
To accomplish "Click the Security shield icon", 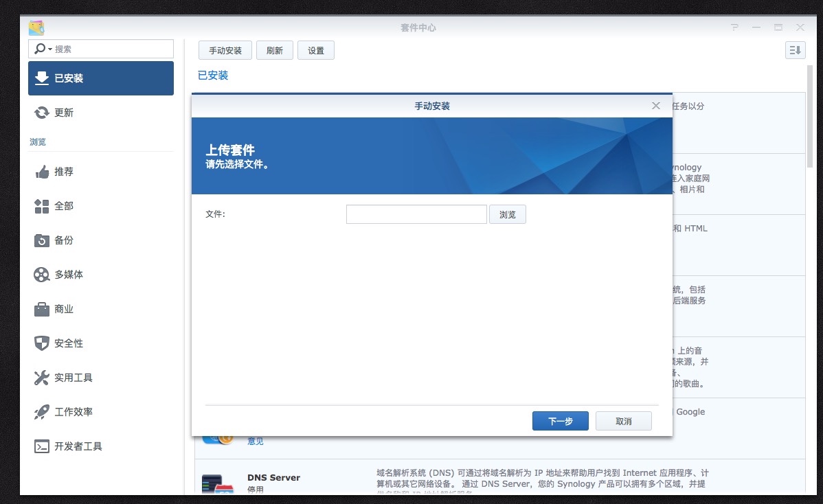I will (x=42, y=343).
